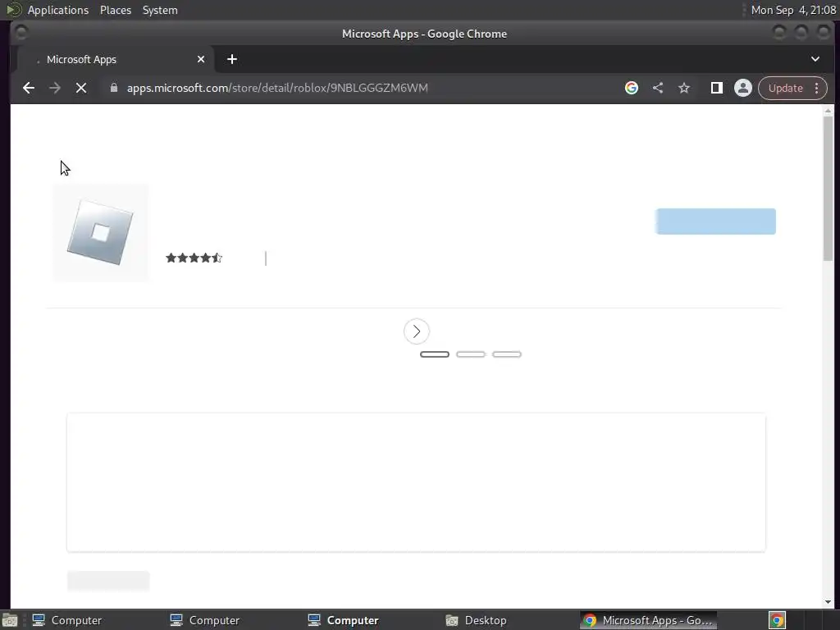Click the Update button in Chrome
This screenshot has width=840, height=630.
click(x=785, y=88)
